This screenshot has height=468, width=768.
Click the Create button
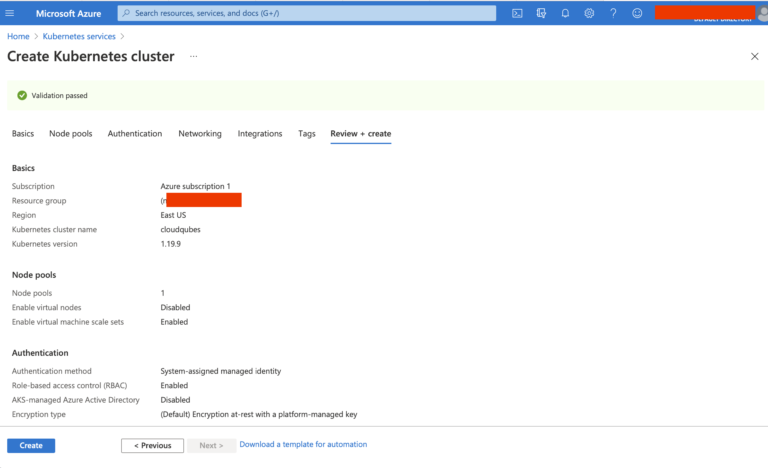click(x=31, y=445)
